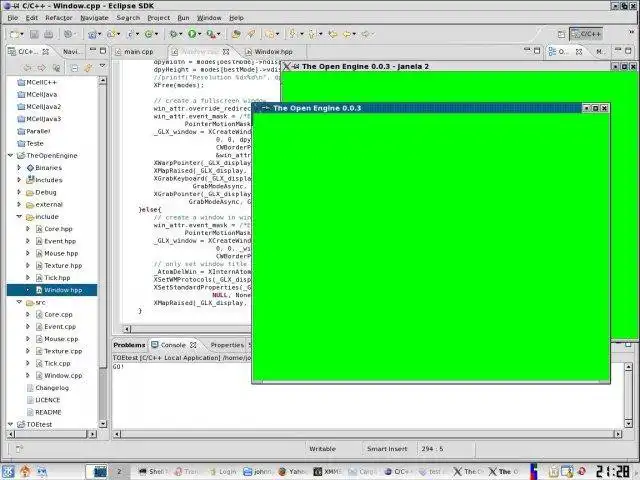
Task: Click the Build All toolbar icon
Action: click(x=67, y=34)
